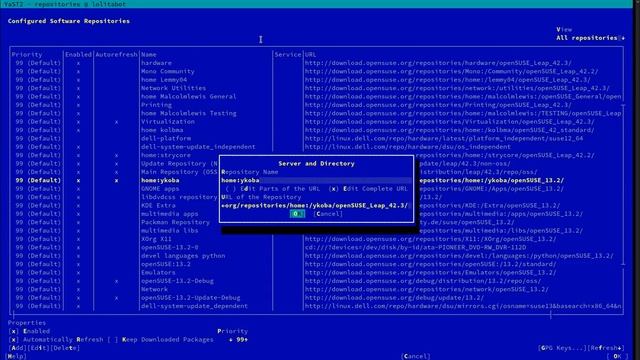Select the Network repository row

(316, 289)
